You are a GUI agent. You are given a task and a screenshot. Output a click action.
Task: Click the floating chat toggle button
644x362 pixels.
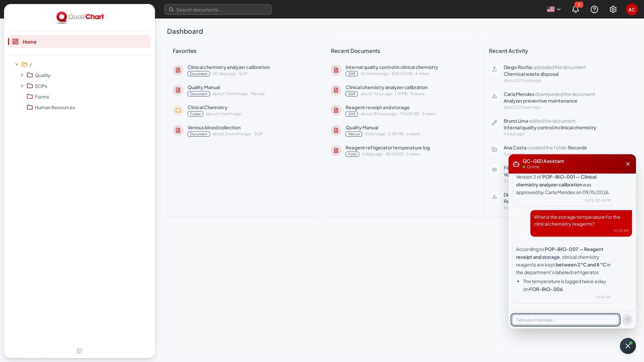click(x=628, y=346)
